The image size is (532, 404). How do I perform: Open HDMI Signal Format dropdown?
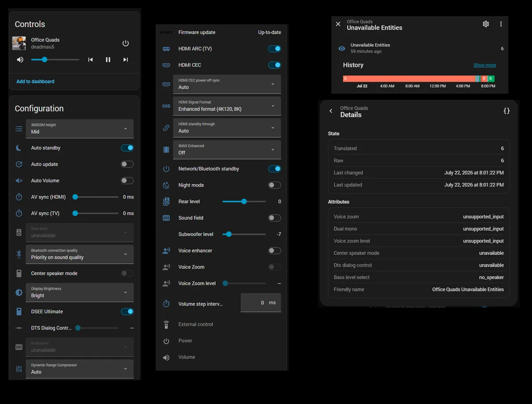227,106
